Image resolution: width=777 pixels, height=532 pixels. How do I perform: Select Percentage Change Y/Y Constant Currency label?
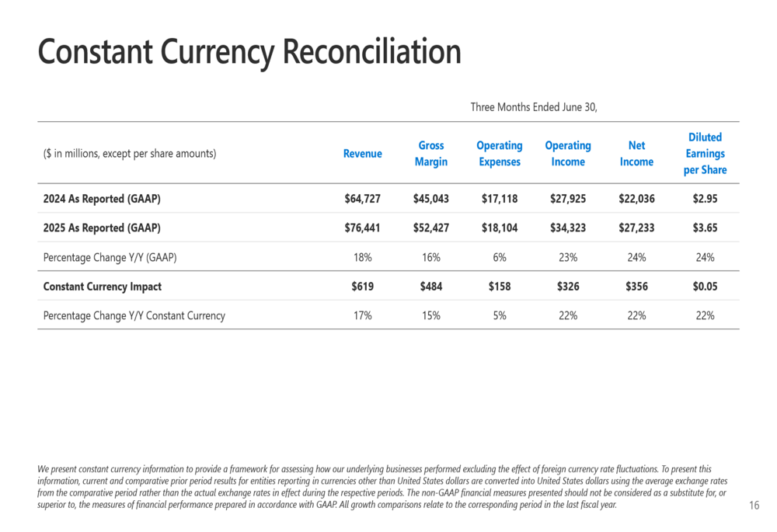click(x=134, y=315)
